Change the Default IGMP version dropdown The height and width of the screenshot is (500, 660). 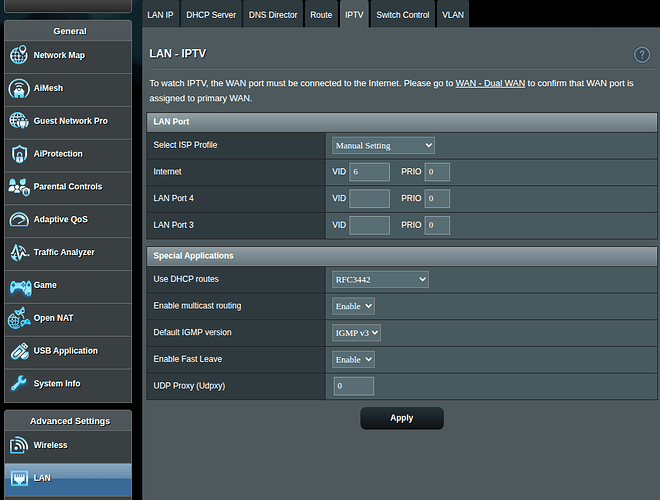pos(356,332)
